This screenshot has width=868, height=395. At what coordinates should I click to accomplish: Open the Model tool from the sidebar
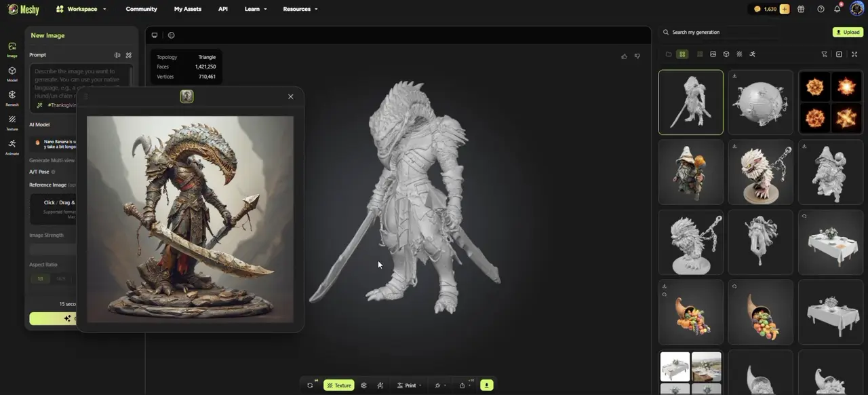[x=12, y=73]
